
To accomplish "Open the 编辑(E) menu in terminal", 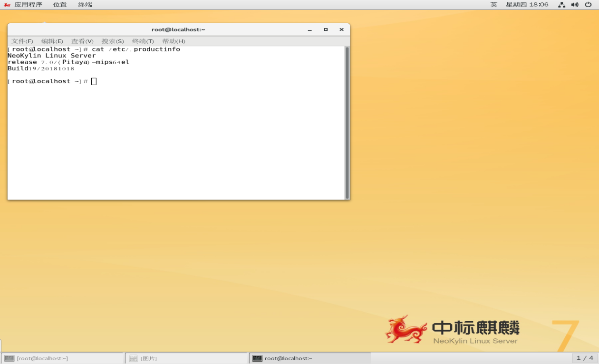I will (52, 41).
